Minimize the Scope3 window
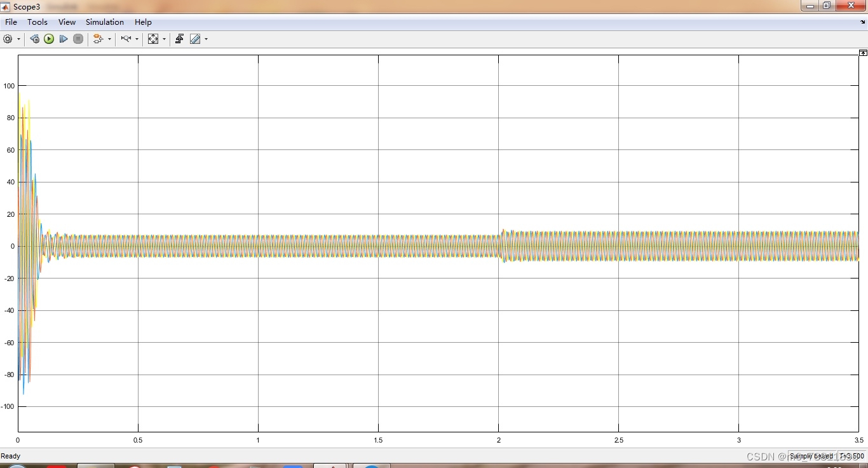The width and height of the screenshot is (868, 468). [810, 6]
